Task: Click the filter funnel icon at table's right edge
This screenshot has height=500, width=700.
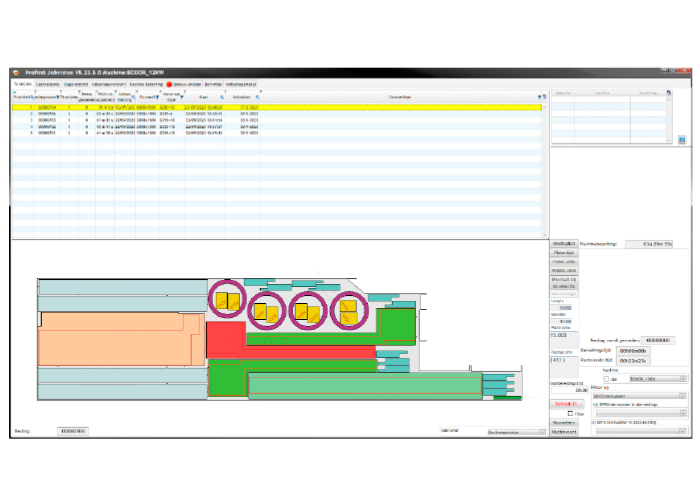Action: pos(539,97)
